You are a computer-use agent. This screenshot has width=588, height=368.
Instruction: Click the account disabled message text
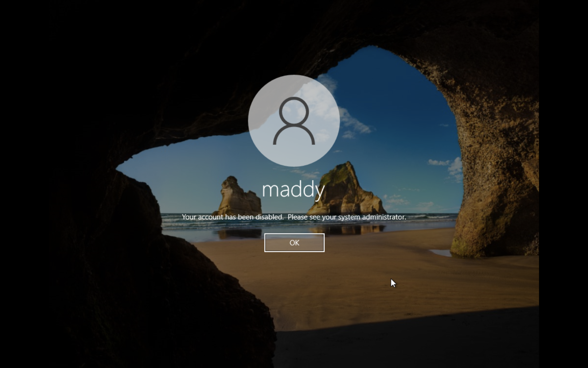tap(294, 217)
